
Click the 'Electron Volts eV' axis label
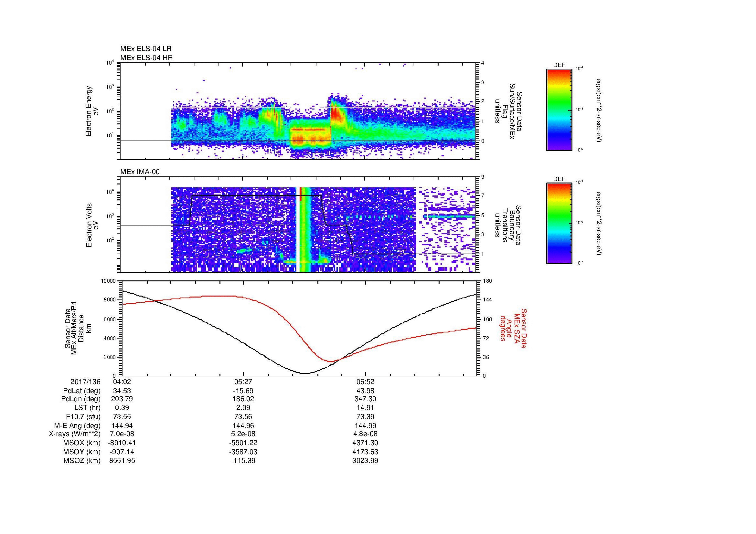coord(92,225)
